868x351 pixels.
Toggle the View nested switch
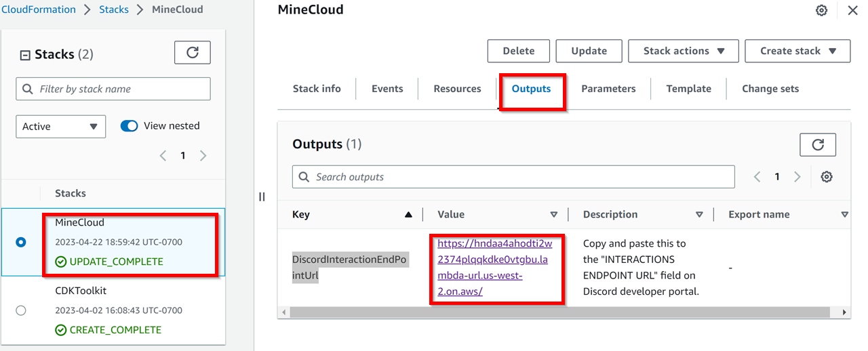point(129,125)
